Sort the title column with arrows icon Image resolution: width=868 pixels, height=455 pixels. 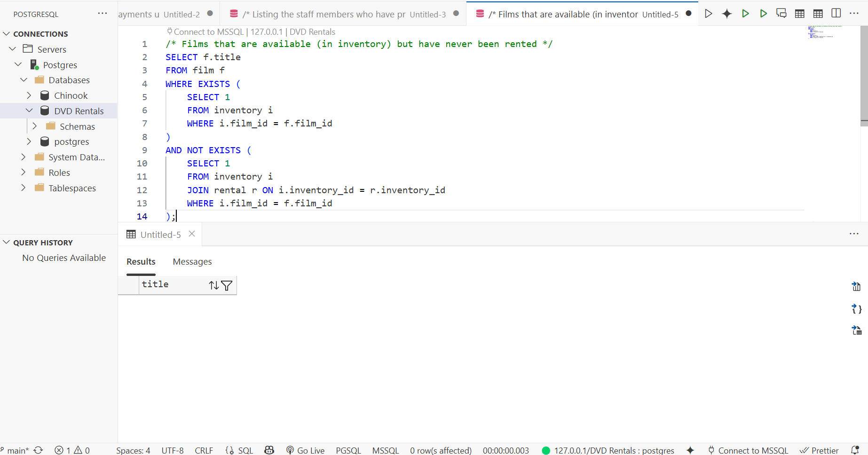214,285
